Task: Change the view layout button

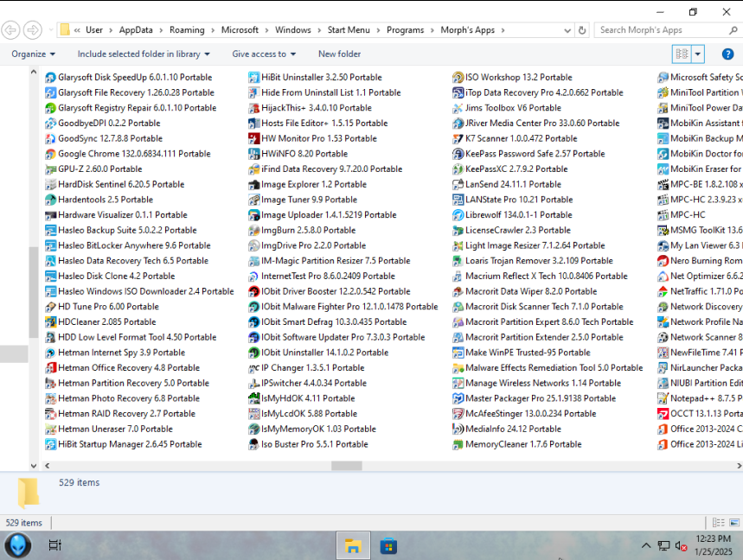Action: coord(682,54)
